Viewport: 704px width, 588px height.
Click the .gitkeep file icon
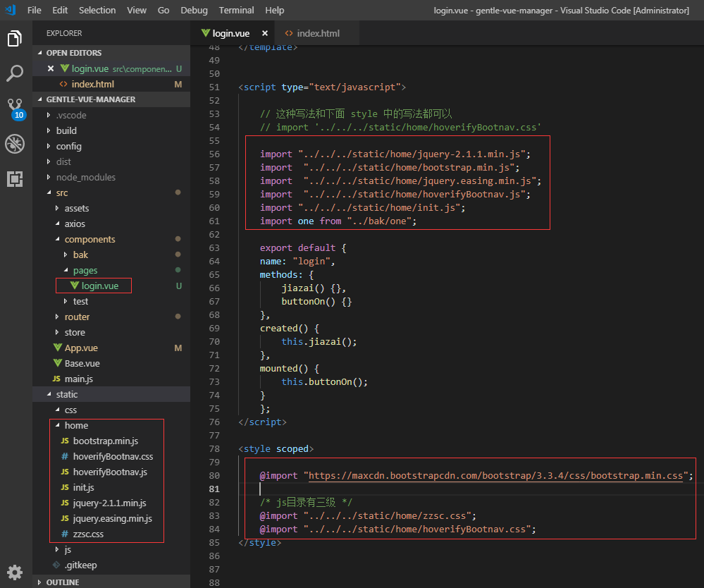pos(56,565)
